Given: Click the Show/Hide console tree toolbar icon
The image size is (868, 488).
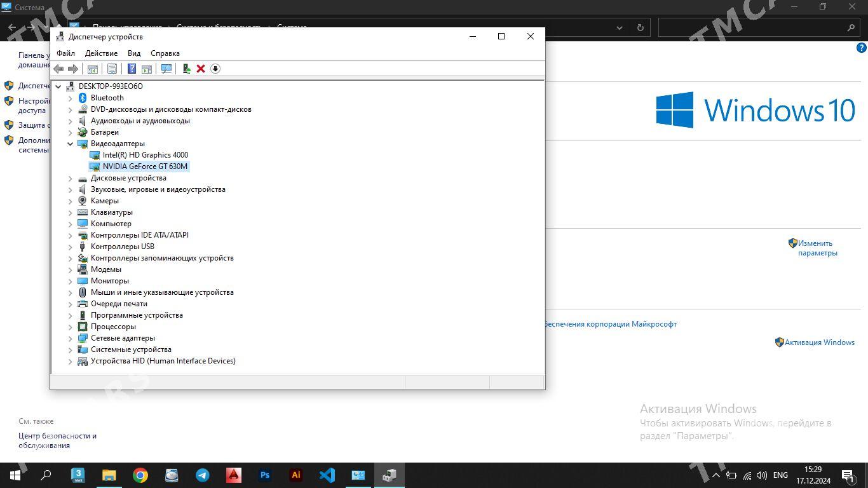Looking at the screenshot, I should click(93, 69).
